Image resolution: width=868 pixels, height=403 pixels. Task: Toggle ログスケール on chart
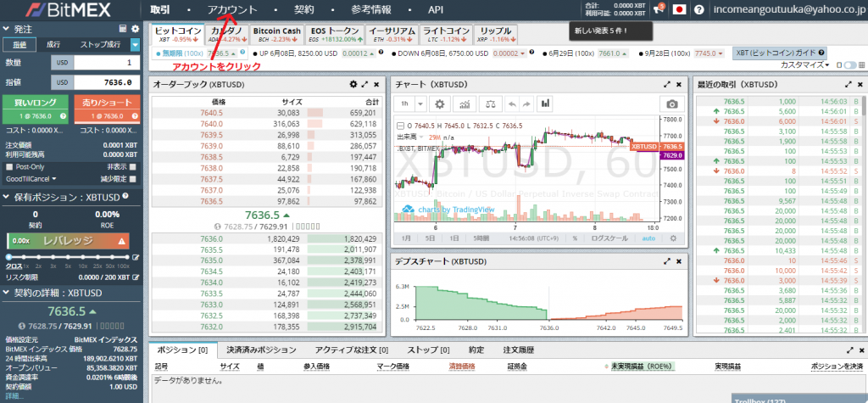pyautogui.click(x=609, y=238)
